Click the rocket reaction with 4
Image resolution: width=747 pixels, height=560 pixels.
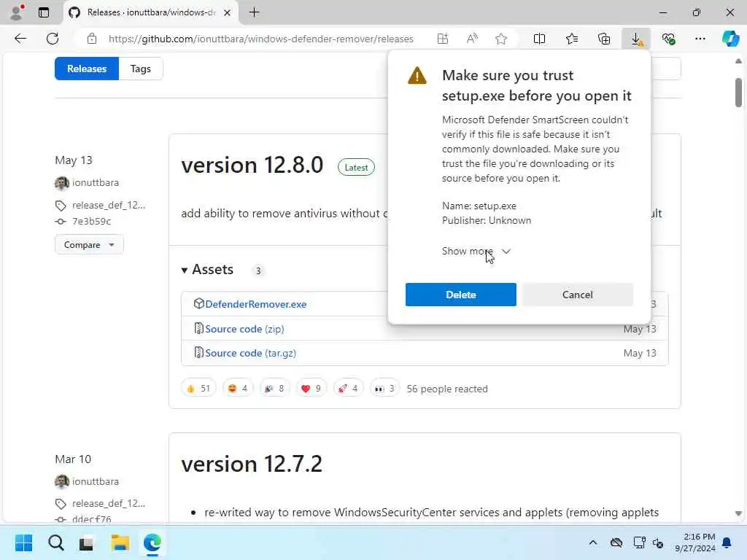click(x=348, y=388)
